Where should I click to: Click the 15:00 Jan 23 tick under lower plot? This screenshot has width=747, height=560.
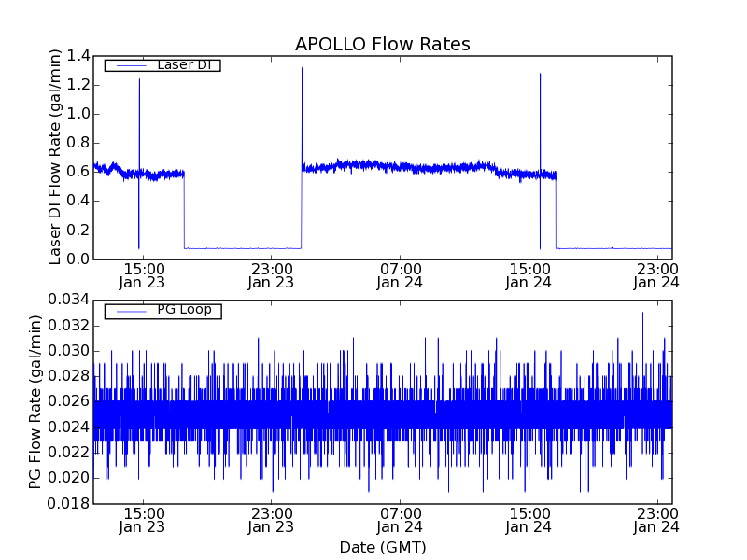point(143,520)
